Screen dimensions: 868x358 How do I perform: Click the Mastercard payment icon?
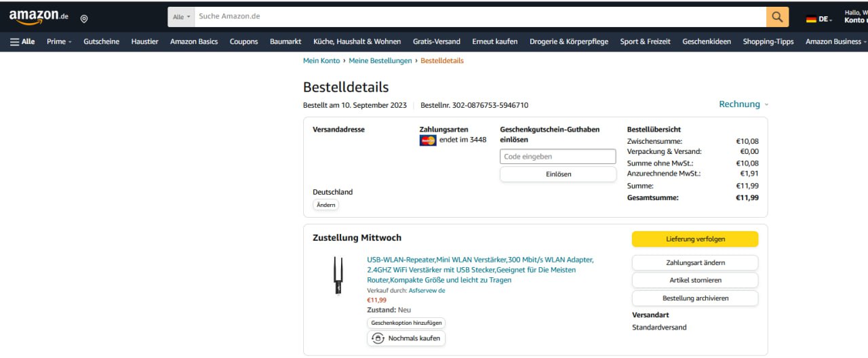click(428, 140)
